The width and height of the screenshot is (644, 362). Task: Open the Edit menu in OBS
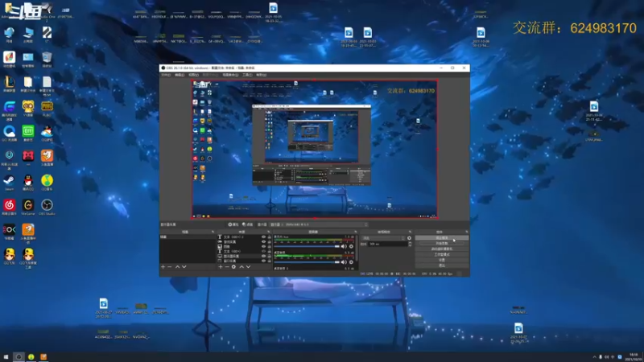[180, 75]
